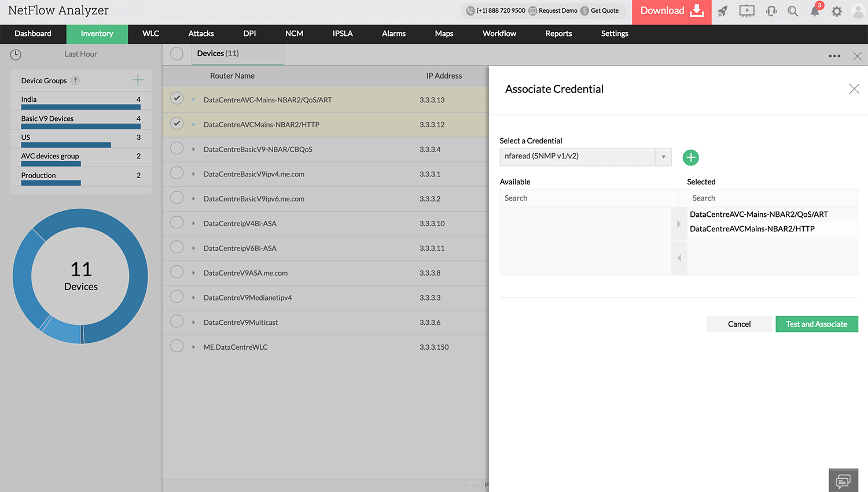Image resolution: width=868 pixels, height=492 pixels.
Task: Click the India group usage bar
Action: tap(81, 107)
